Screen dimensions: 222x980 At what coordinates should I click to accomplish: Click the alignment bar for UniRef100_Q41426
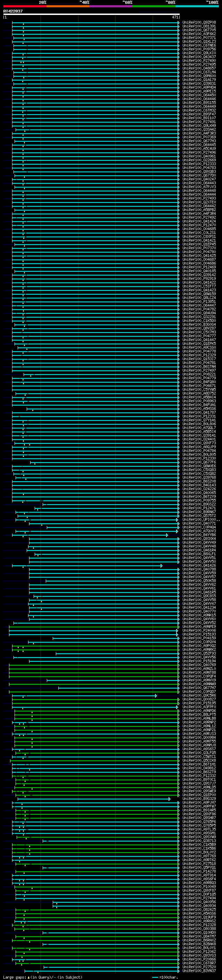click(87, 566)
